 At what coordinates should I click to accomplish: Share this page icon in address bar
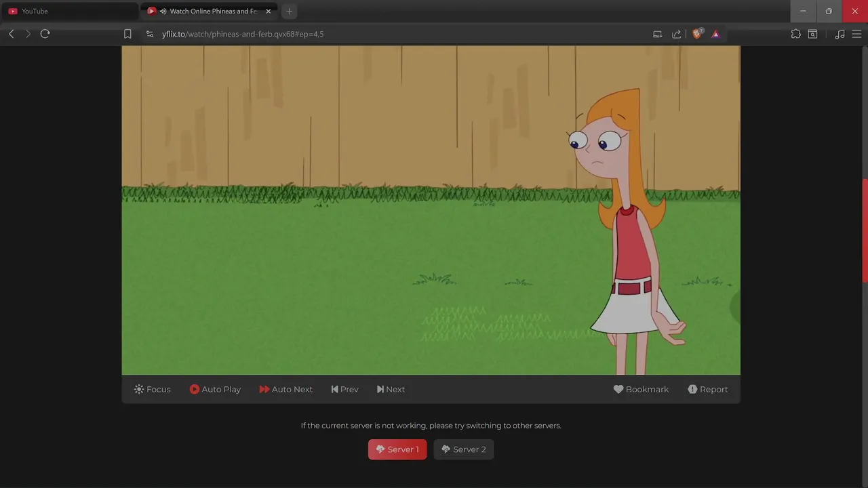tap(676, 34)
